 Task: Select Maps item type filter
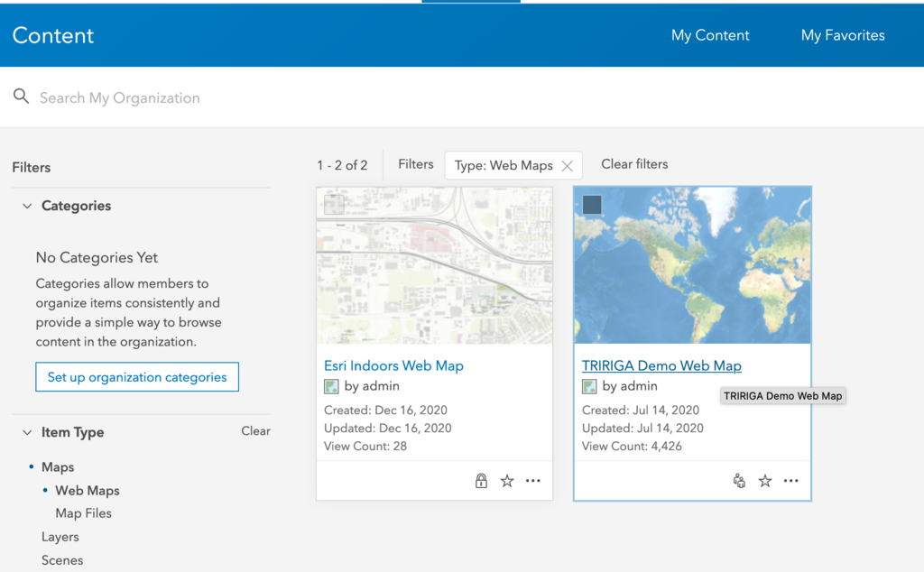(x=58, y=467)
